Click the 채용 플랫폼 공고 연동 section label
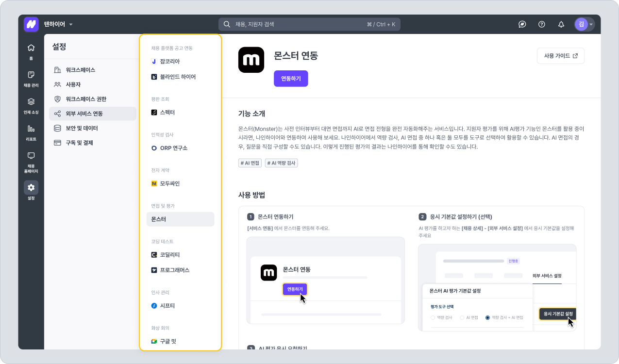The width and height of the screenshot is (619, 364). click(x=172, y=48)
